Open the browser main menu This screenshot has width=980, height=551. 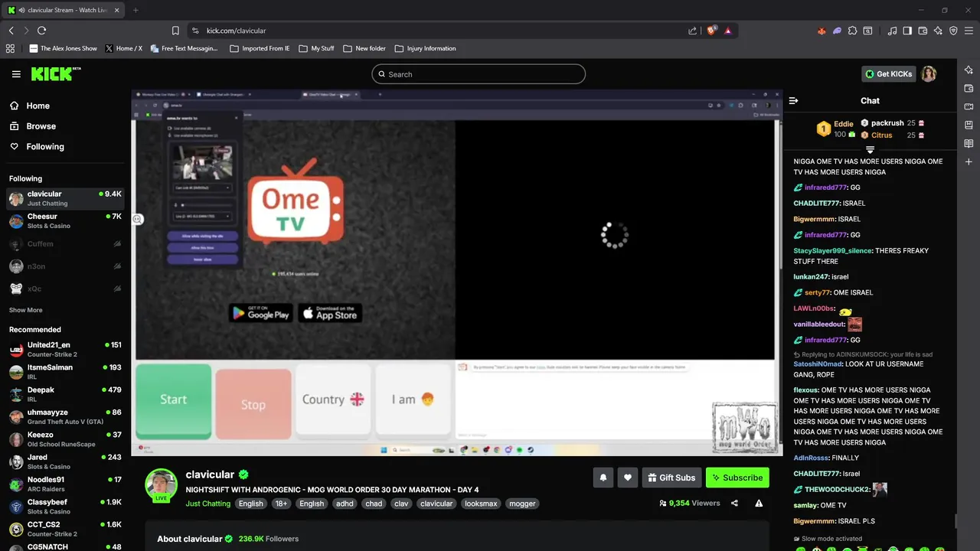click(x=969, y=31)
